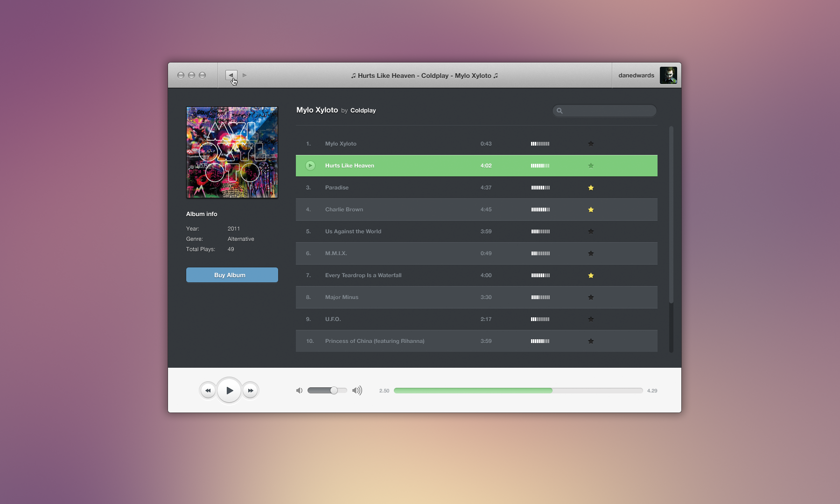This screenshot has height=504, width=840.
Task: Select track Every Teardrop Is a Waterfall
Action: point(363,275)
